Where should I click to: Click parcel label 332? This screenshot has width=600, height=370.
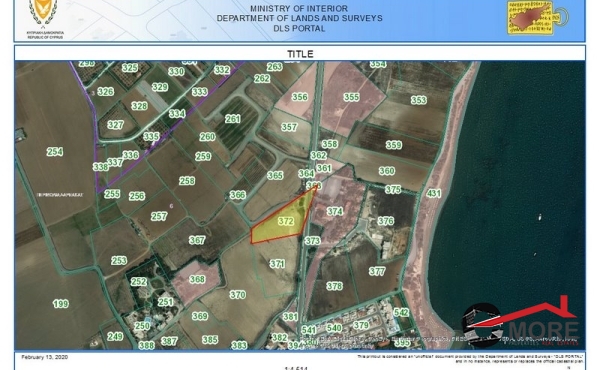pos(222,70)
